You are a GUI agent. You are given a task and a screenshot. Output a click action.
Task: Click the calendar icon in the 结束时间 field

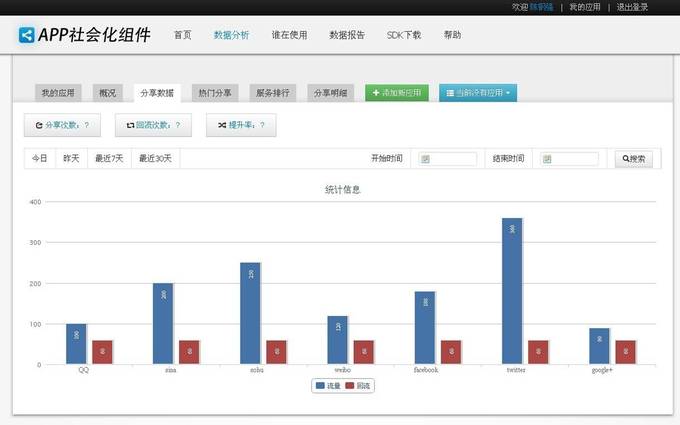(547, 159)
